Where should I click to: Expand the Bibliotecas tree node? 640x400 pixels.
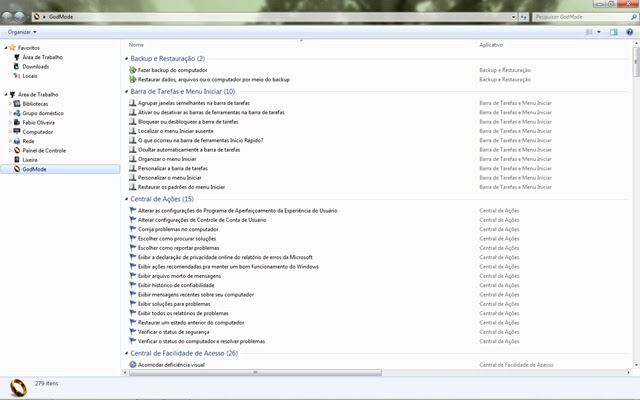click(x=10, y=104)
